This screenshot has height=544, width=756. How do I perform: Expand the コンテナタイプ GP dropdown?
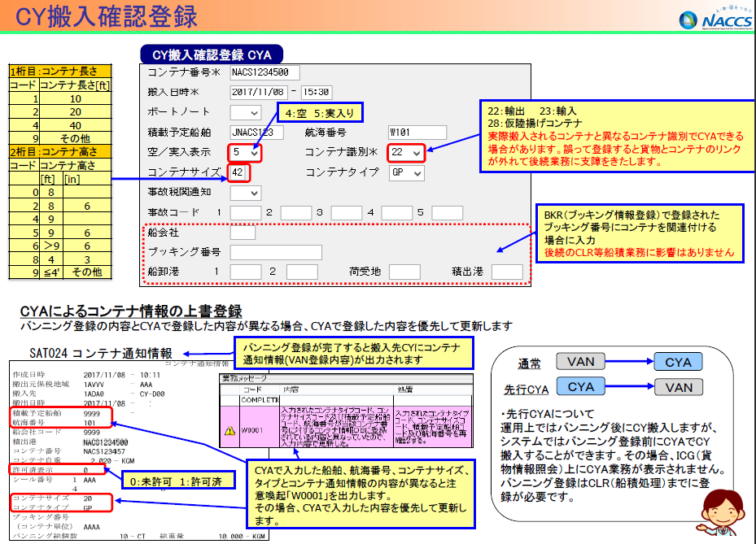tap(407, 172)
